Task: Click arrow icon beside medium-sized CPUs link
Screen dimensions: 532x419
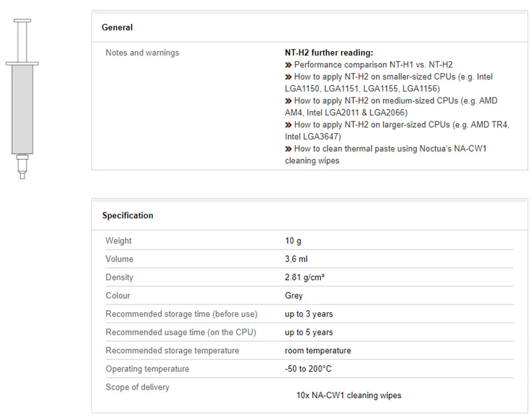Action: coord(288,101)
